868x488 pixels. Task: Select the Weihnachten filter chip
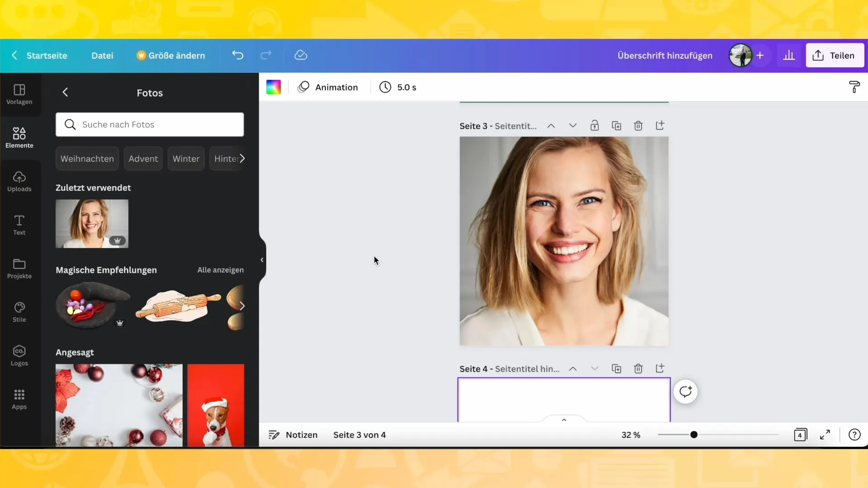click(87, 159)
